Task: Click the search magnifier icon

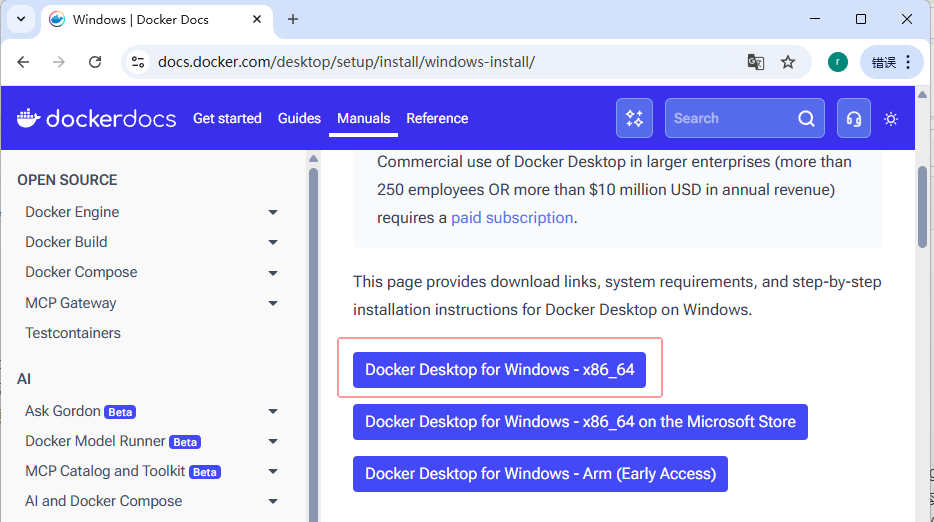Action: pos(806,119)
